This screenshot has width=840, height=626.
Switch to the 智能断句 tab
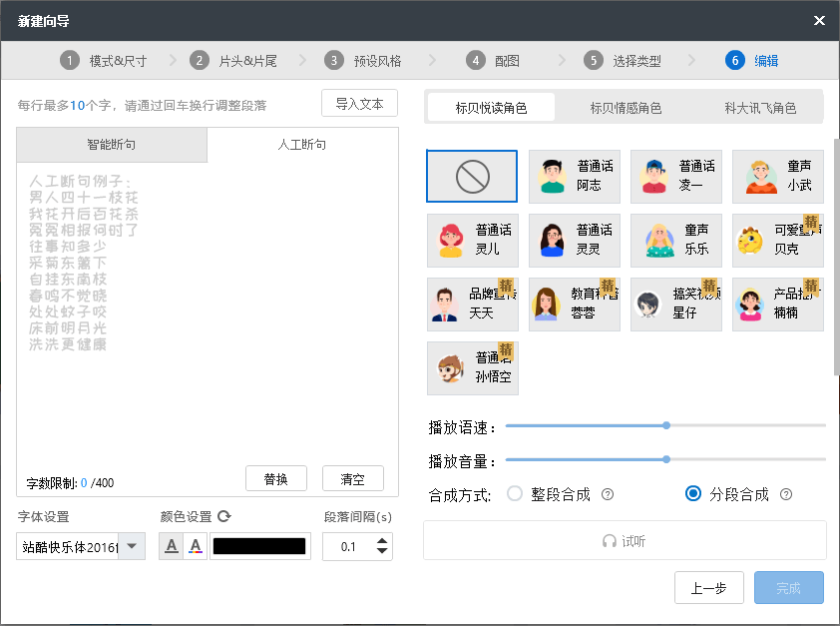tap(112, 145)
